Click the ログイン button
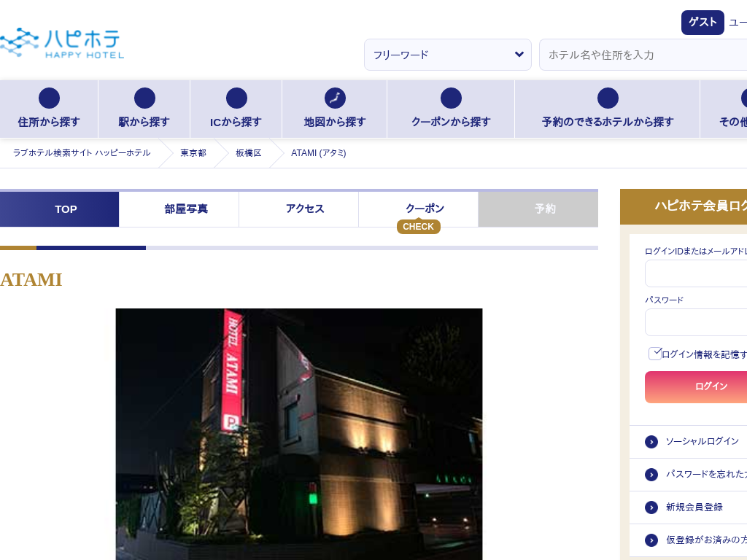This screenshot has width=747, height=560. (x=696, y=386)
